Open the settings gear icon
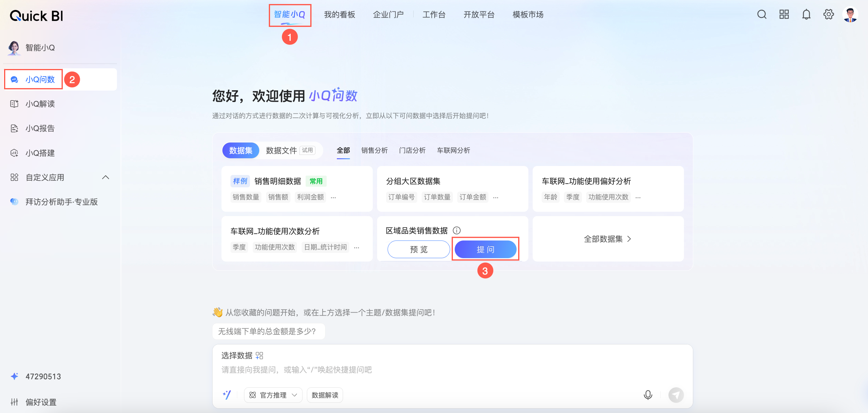This screenshot has width=868, height=413. click(828, 15)
